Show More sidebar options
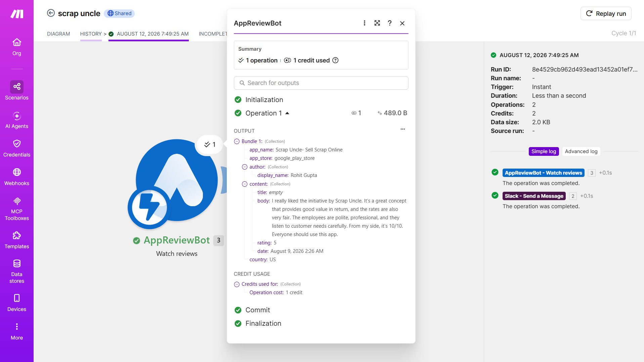Viewport: 644px width, 362px height. click(x=17, y=331)
